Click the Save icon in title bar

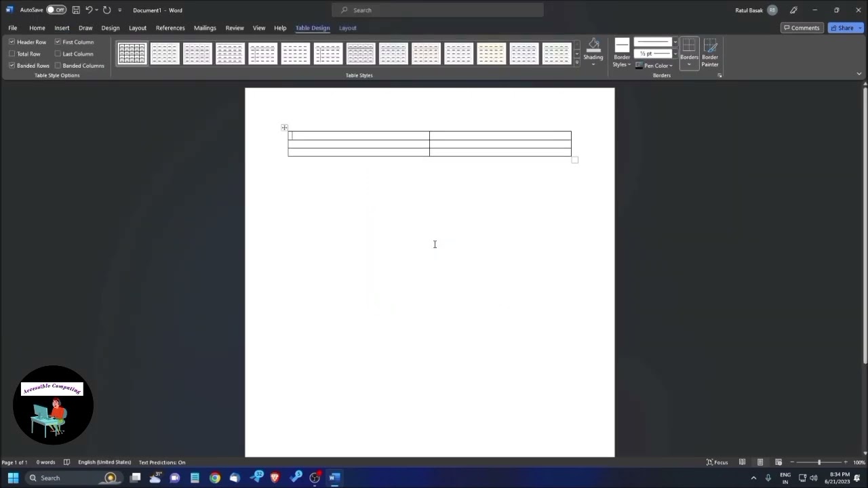tap(76, 10)
